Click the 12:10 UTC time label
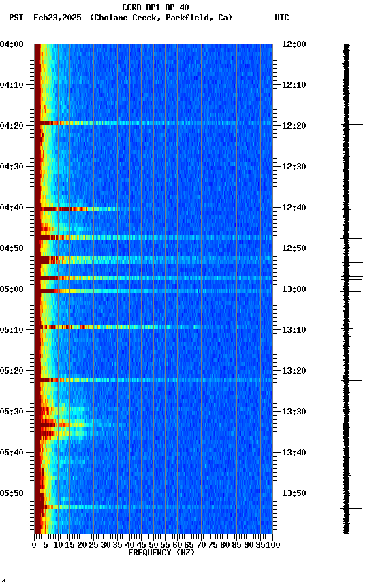 pos(294,85)
